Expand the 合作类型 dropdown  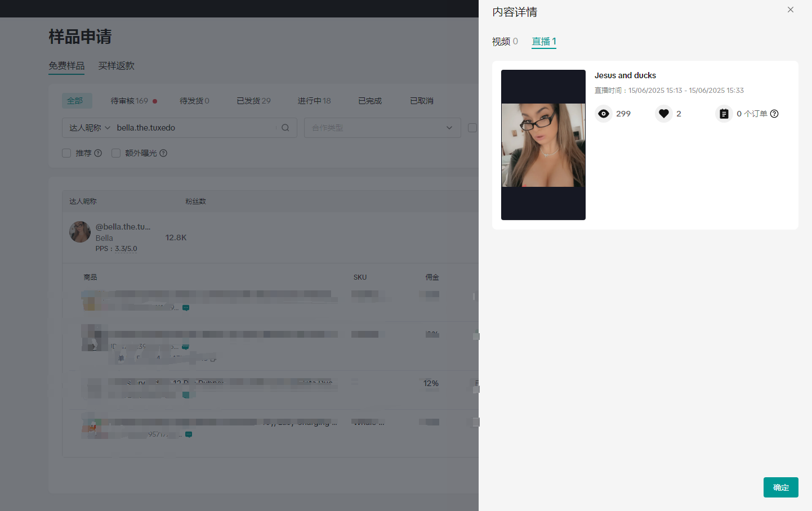tap(382, 128)
